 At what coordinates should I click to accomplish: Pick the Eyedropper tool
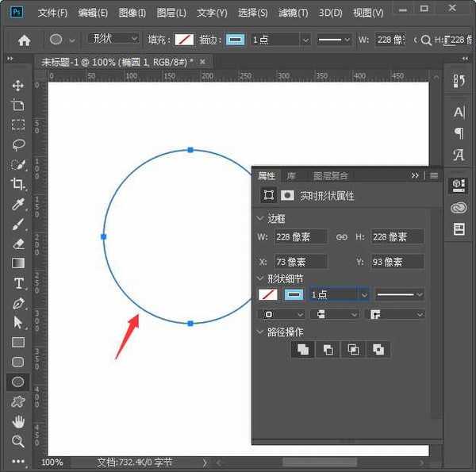[x=17, y=205]
